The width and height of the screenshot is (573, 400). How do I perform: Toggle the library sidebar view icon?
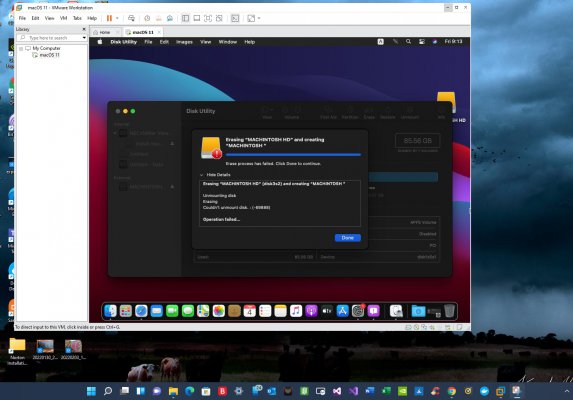185,18
